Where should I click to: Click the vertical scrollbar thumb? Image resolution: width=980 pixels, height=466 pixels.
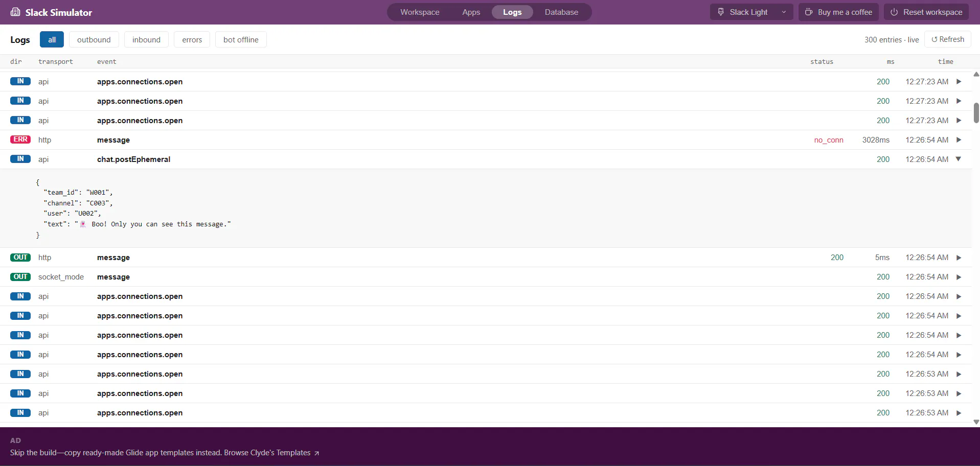976,112
